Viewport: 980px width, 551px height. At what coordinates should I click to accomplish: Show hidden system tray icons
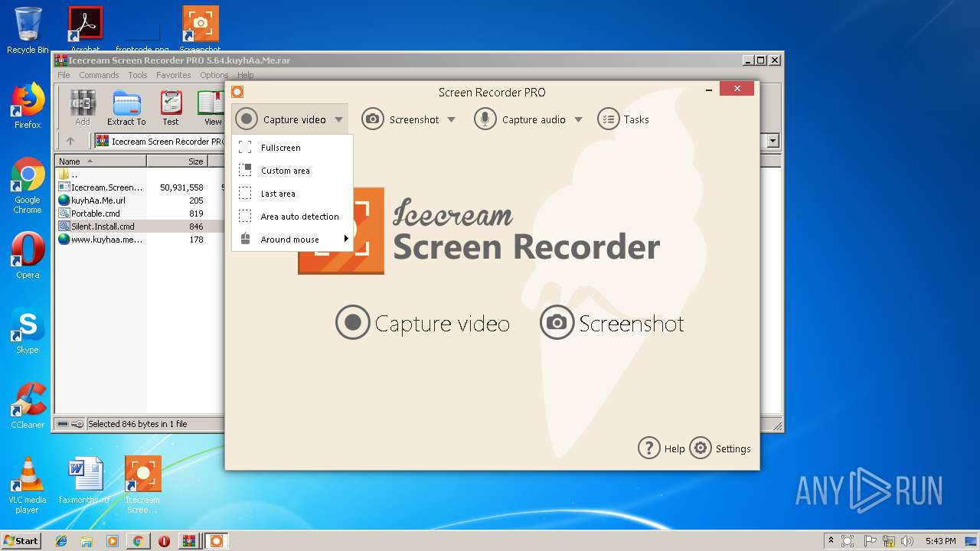pyautogui.click(x=830, y=541)
